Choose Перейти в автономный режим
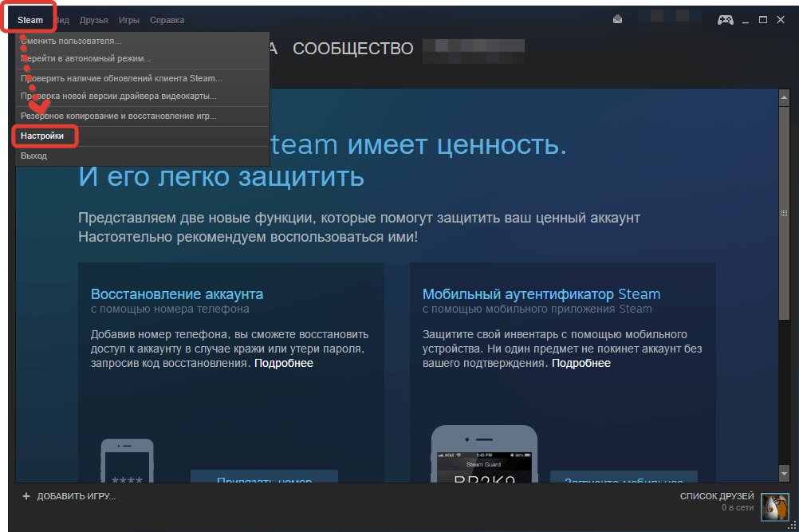This screenshot has height=532, width=799. click(142, 58)
